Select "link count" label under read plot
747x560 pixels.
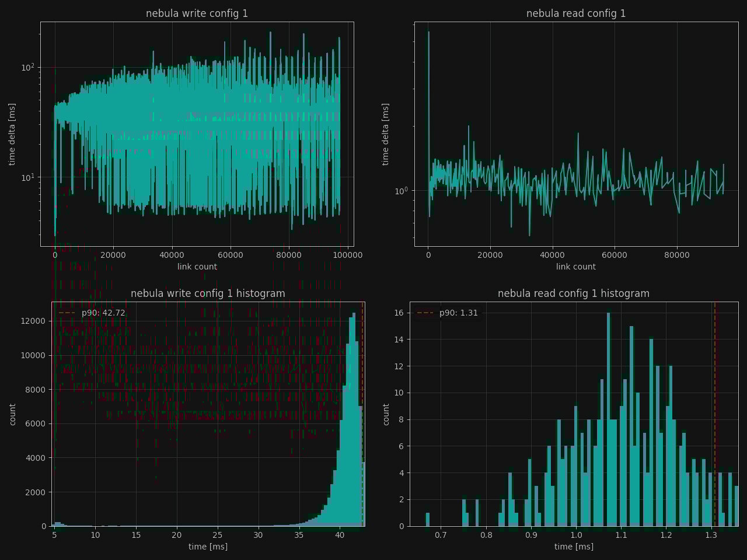coord(576,267)
